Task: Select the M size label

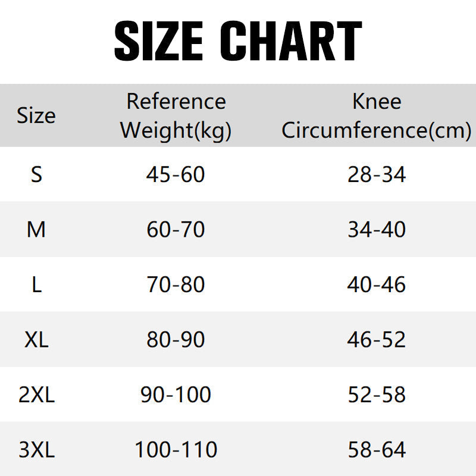Action: [x=36, y=230]
